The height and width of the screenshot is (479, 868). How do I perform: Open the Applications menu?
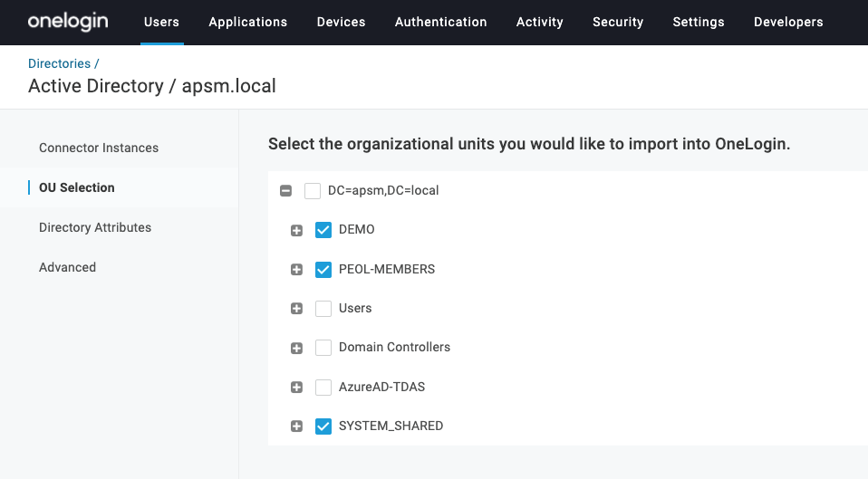248,22
